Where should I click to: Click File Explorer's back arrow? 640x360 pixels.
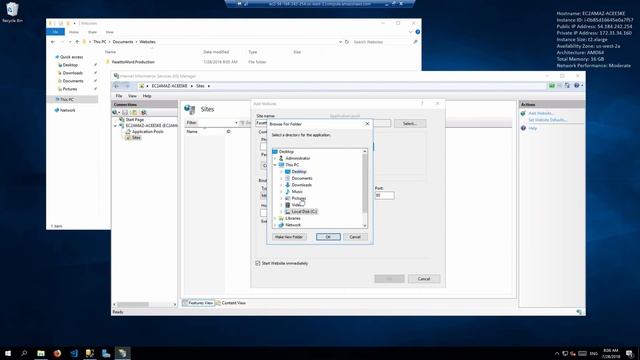click(53, 42)
